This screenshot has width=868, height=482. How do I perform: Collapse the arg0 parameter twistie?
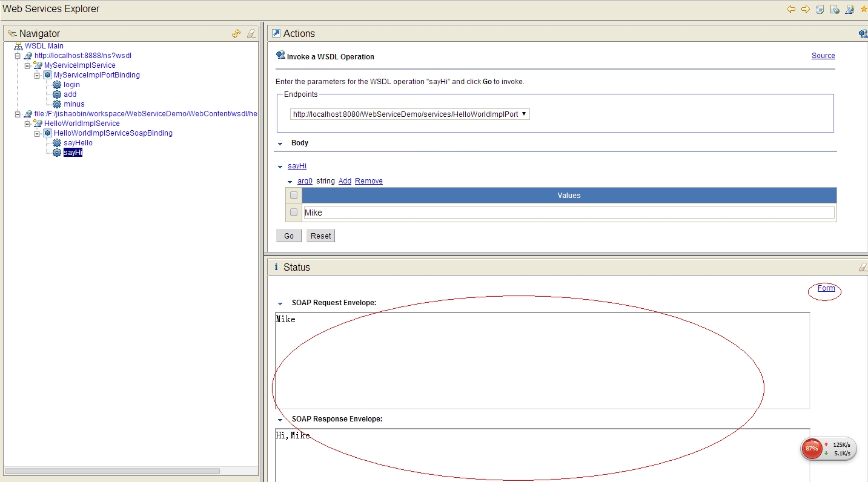click(x=290, y=182)
